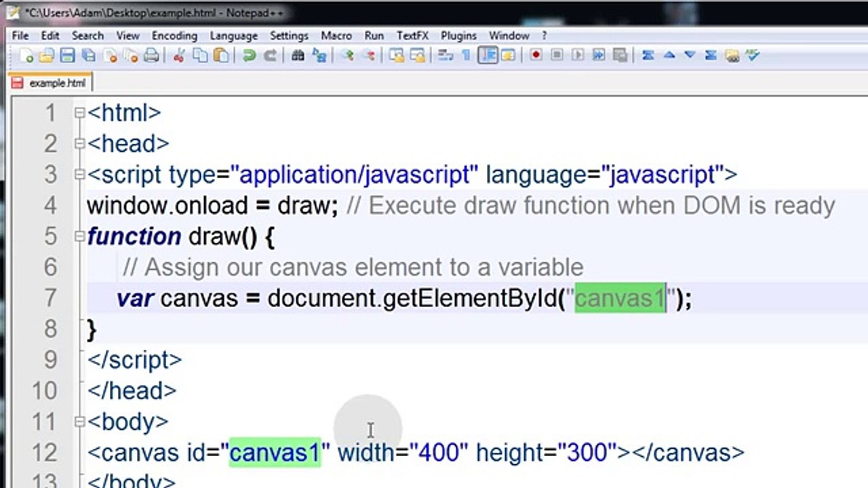Open the question mark help menu
868x488 pixels.
point(544,35)
